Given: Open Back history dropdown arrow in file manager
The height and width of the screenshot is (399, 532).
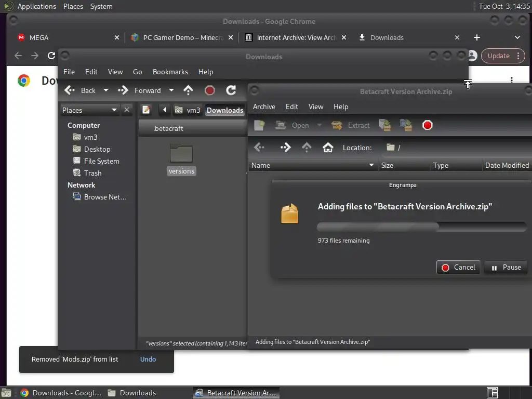Looking at the screenshot, I should 106,90.
